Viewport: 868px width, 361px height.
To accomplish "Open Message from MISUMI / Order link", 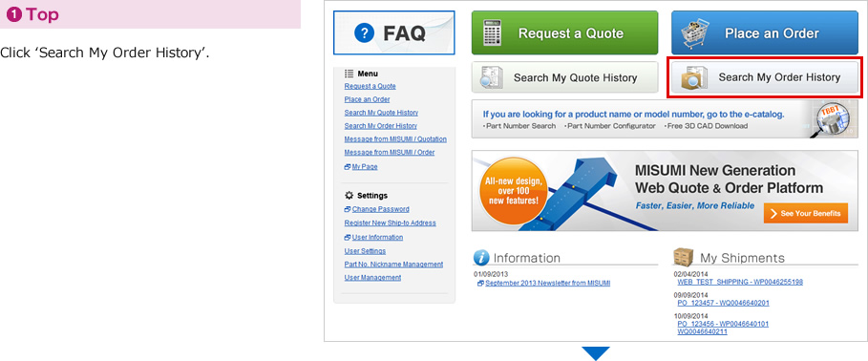I will [x=390, y=153].
